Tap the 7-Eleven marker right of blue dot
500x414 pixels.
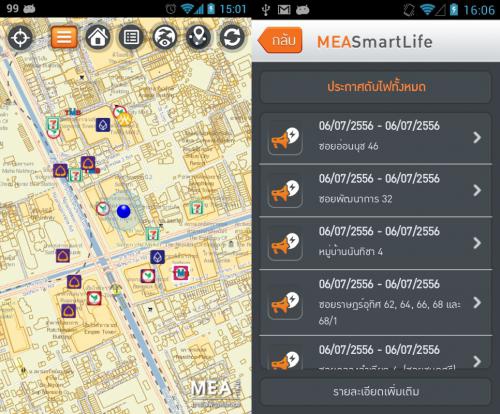click(196, 208)
